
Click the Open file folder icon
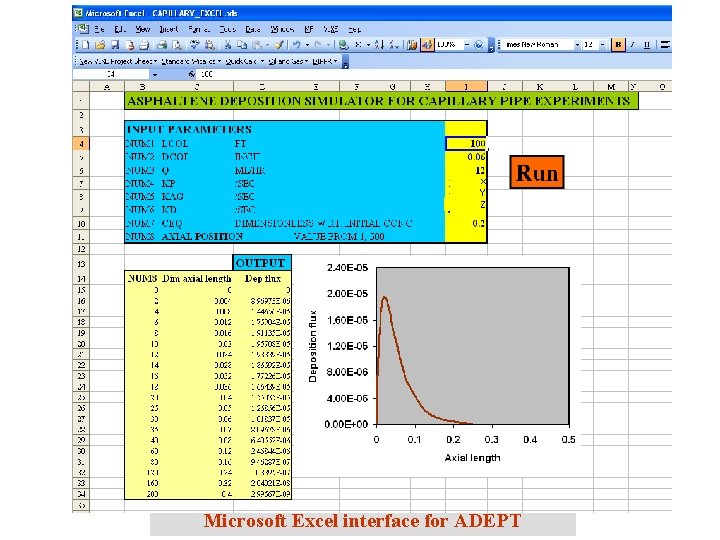[x=101, y=45]
